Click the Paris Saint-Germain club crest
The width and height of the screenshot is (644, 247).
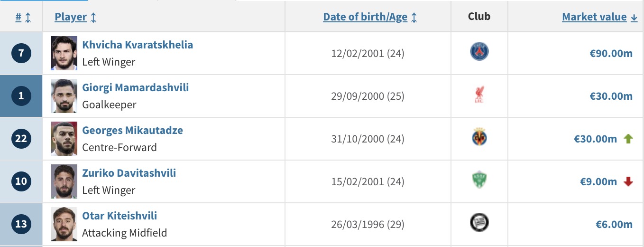pos(479,51)
